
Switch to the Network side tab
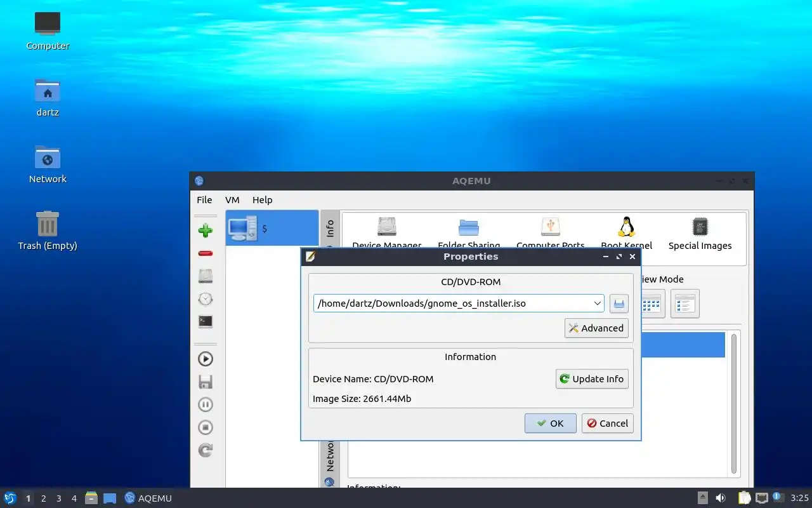tap(330, 464)
